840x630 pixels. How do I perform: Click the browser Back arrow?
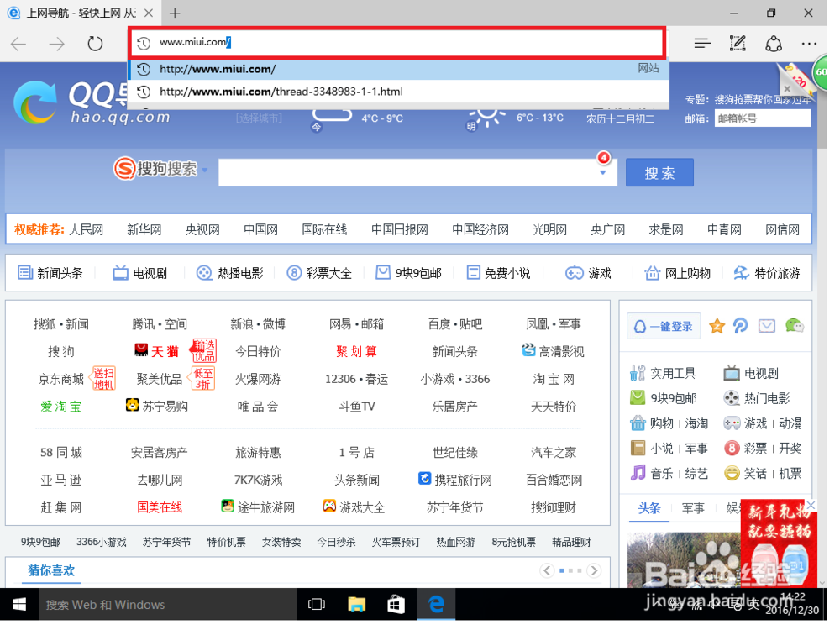point(18,44)
